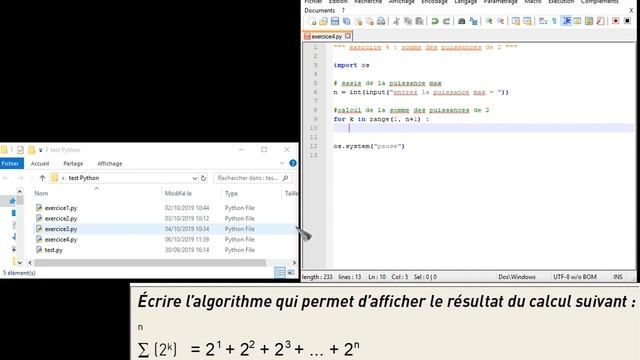Click the 'Rechercher dans' search field
The image size is (640, 360).
(x=252, y=178)
